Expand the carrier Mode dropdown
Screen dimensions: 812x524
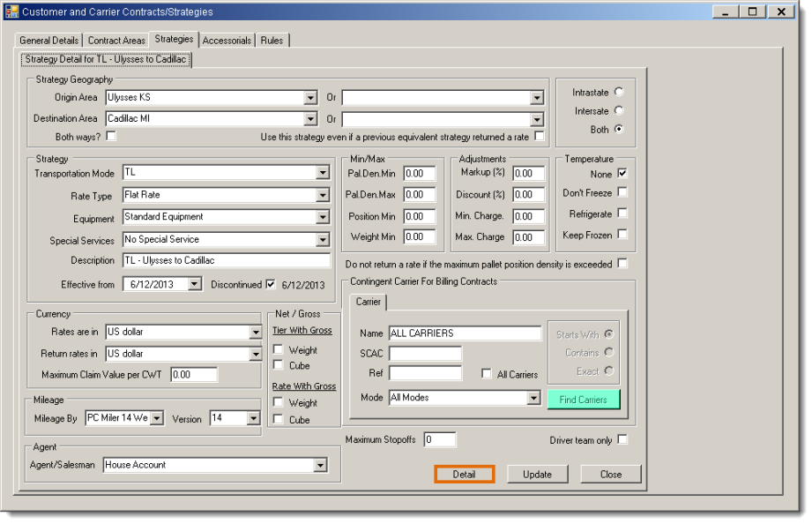533,398
